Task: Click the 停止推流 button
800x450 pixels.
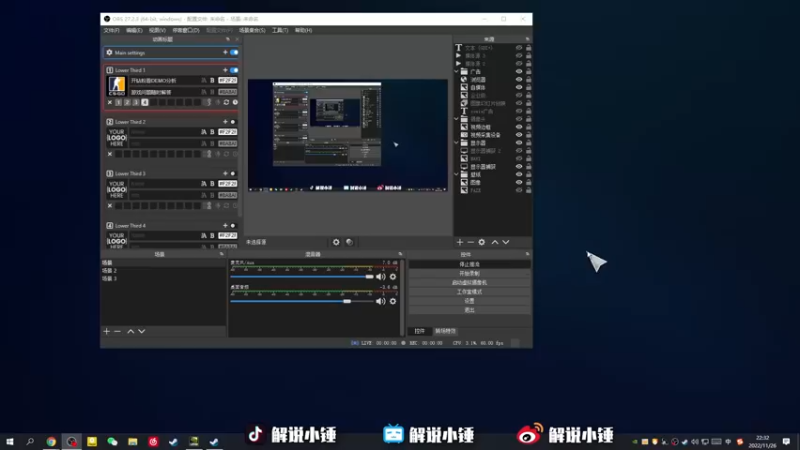Action: pyautogui.click(x=469, y=264)
